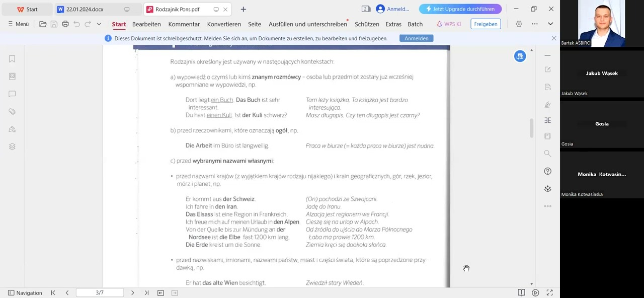Open Ausfüllen und unterschreiben tab
This screenshot has width=644, height=298.
pyautogui.click(x=307, y=24)
